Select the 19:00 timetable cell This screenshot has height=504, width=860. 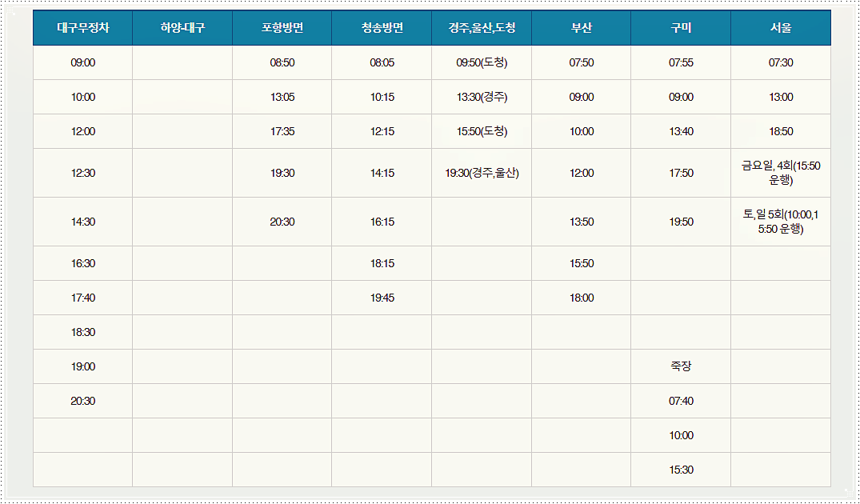(x=83, y=366)
